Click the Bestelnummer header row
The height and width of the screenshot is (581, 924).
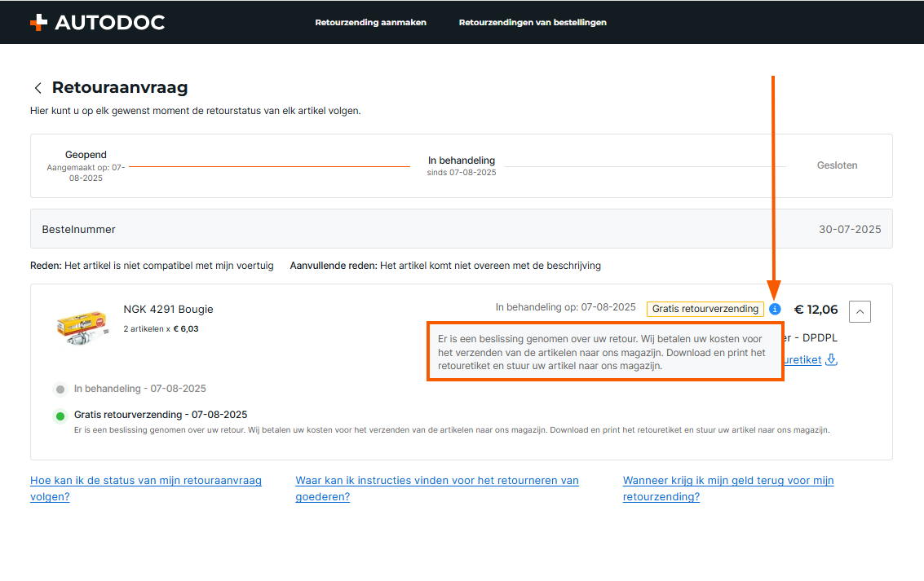point(461,229)
